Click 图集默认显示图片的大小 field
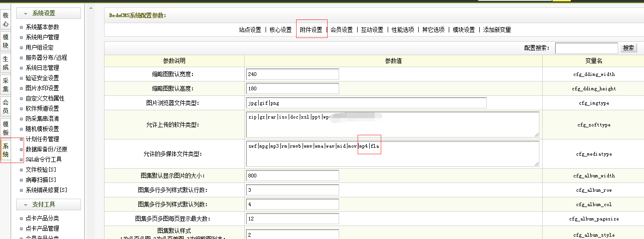This screenshot has width=644, height=239. tap(292, 176)
